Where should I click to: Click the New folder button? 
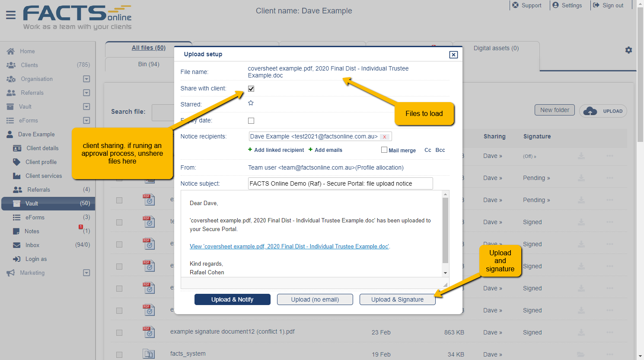(x=555, y=110)
